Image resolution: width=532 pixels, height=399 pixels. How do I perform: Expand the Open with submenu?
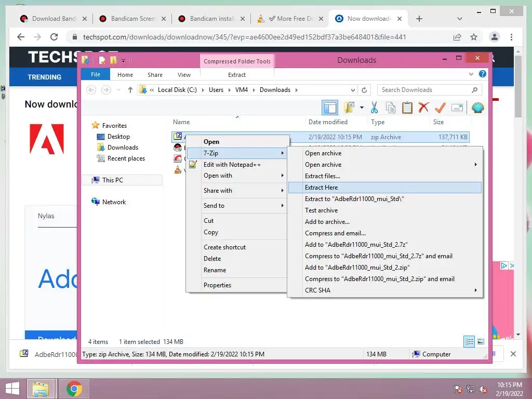click(236, 176)
